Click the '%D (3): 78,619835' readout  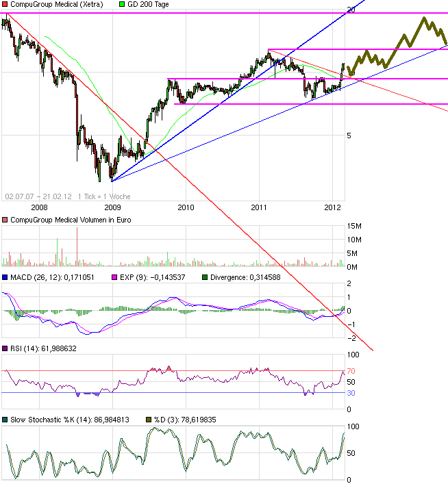coord(185,420)
